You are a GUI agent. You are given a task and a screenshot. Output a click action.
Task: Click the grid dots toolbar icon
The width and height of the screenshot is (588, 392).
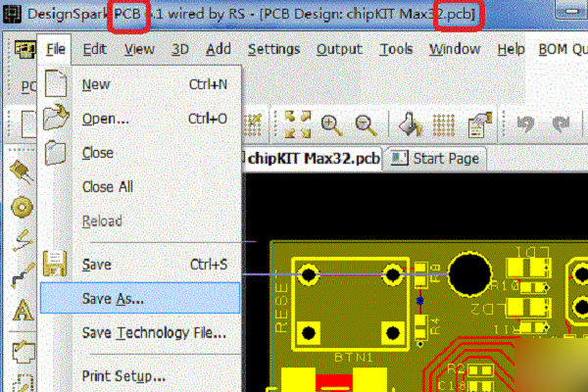444,124
